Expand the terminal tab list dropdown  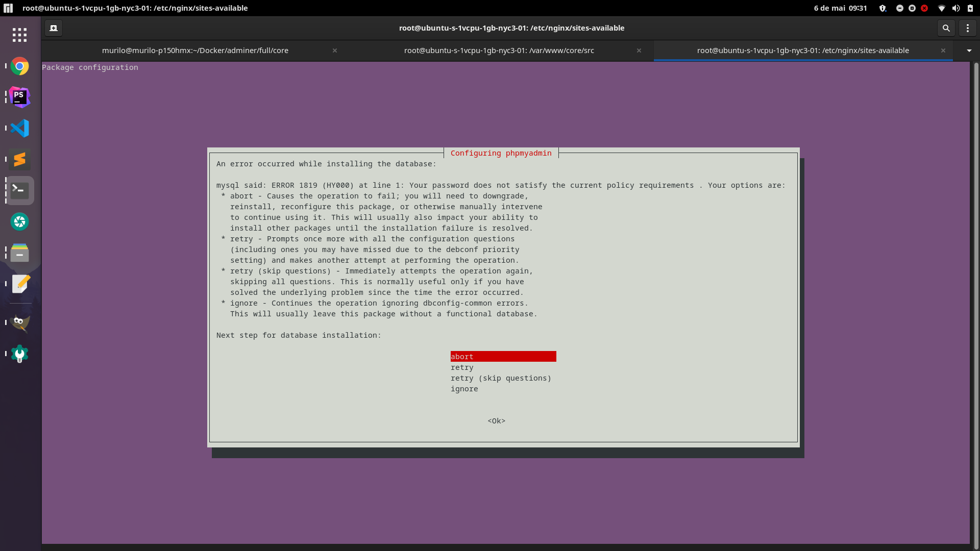tap(969, 51)
